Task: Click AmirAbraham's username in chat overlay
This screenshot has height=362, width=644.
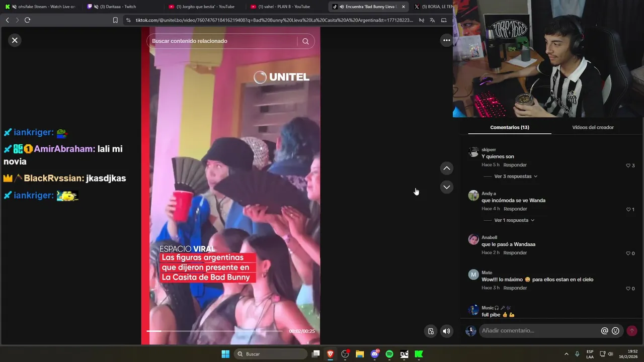Action: [64, 149]
